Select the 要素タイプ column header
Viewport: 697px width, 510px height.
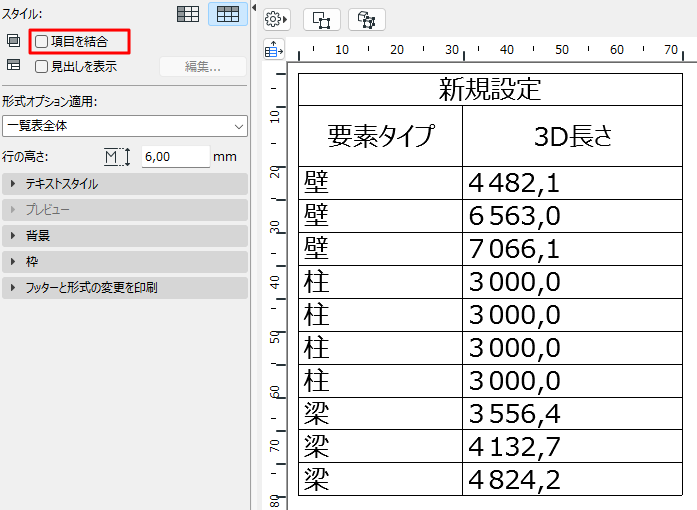381,136
